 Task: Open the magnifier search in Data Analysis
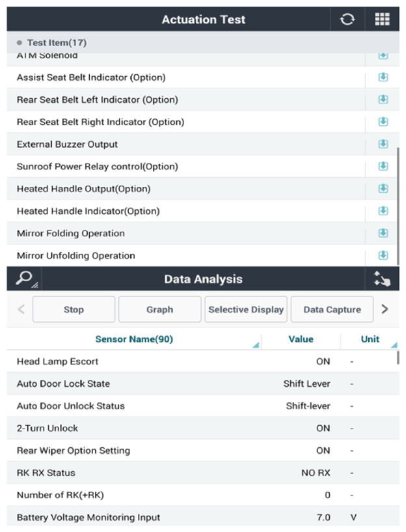pos(25,279)
